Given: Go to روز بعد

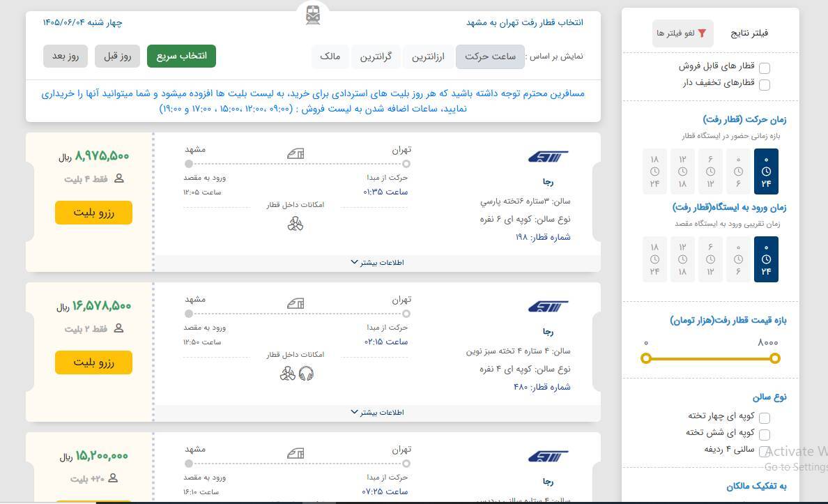Looking at the screenshot, I should pyautogui.click(x=66, y=56).
